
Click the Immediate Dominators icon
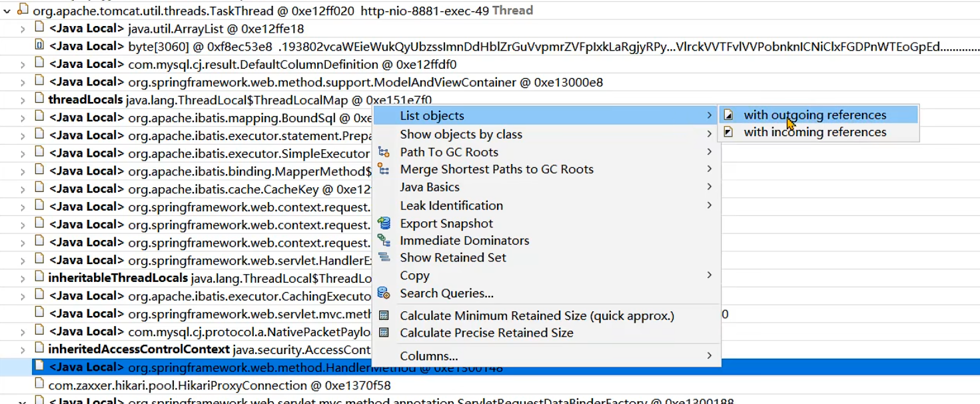click(384, 241)
